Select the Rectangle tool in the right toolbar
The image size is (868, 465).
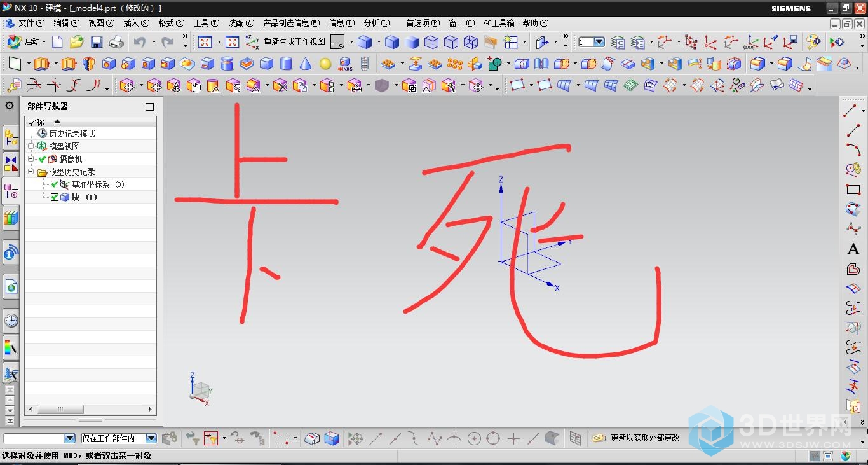click(853, 190)
